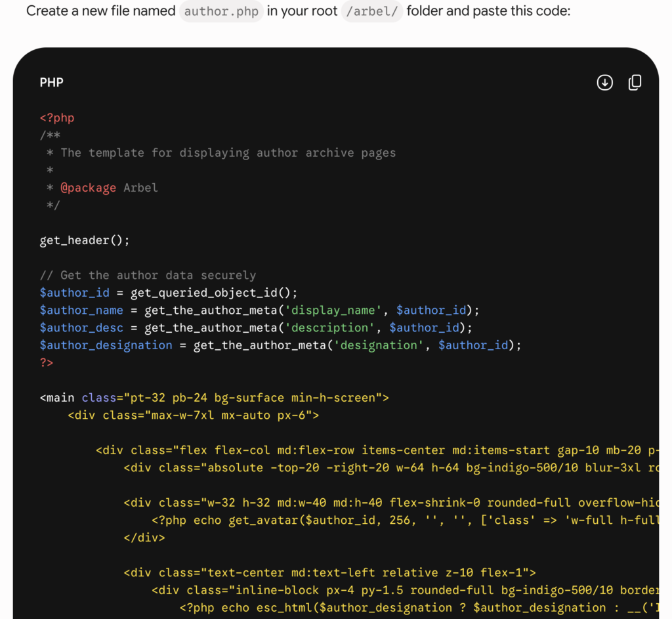672x619 pixels.
Task: Click the 'absolute -top-20 -right-20' div line
Action: [391, 467]
